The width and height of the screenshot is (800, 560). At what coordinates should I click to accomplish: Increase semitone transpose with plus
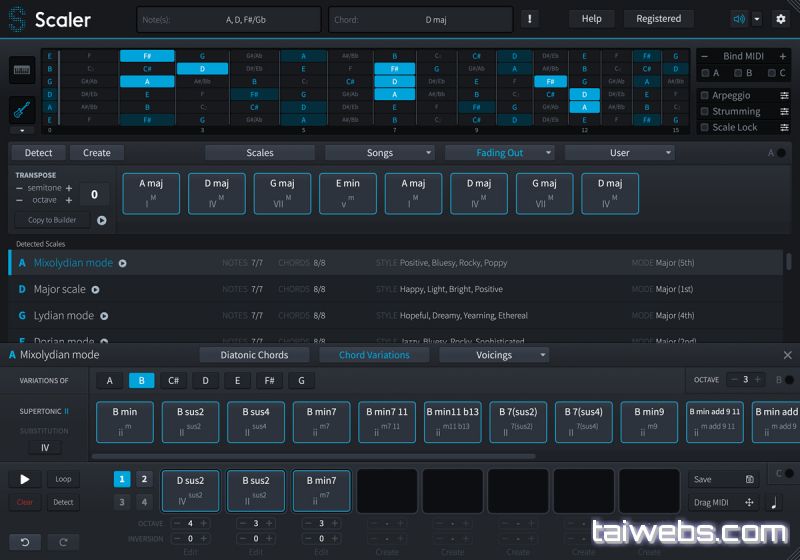tap(69, 188)
